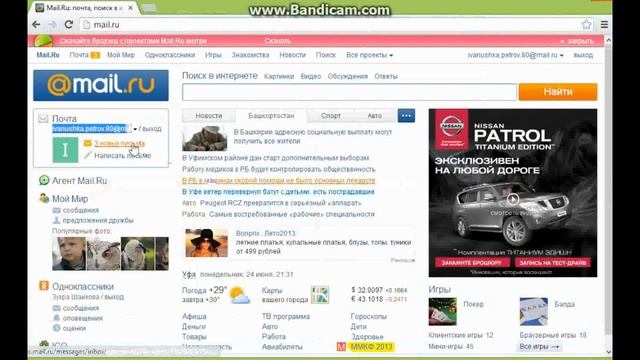Open news about батут в Уфе

(x=278, y=192)
